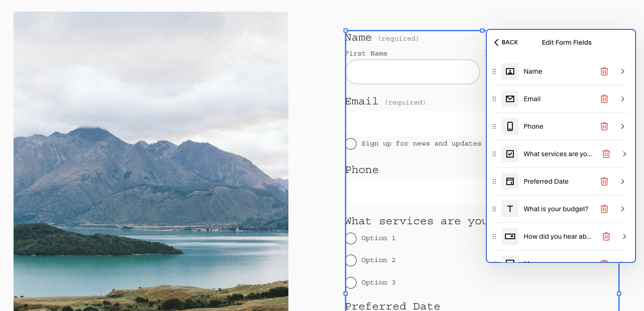Select the Preferred Date row label

(x=546, y=181)
